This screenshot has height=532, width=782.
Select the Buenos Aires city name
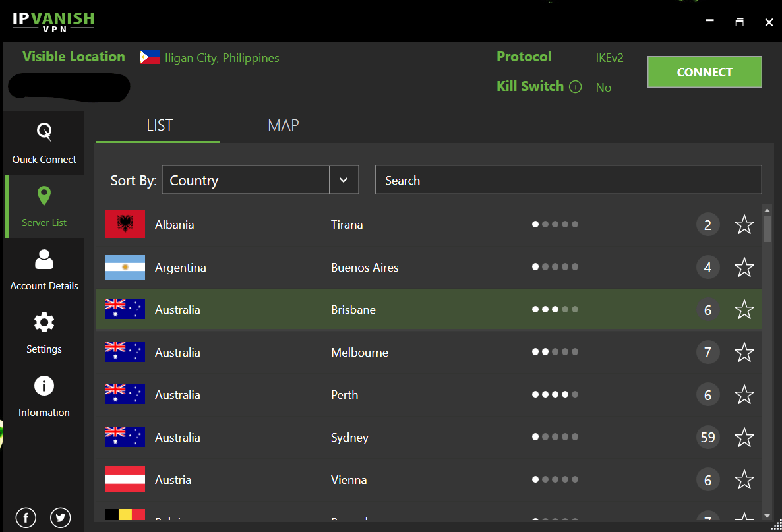point(365,268)
